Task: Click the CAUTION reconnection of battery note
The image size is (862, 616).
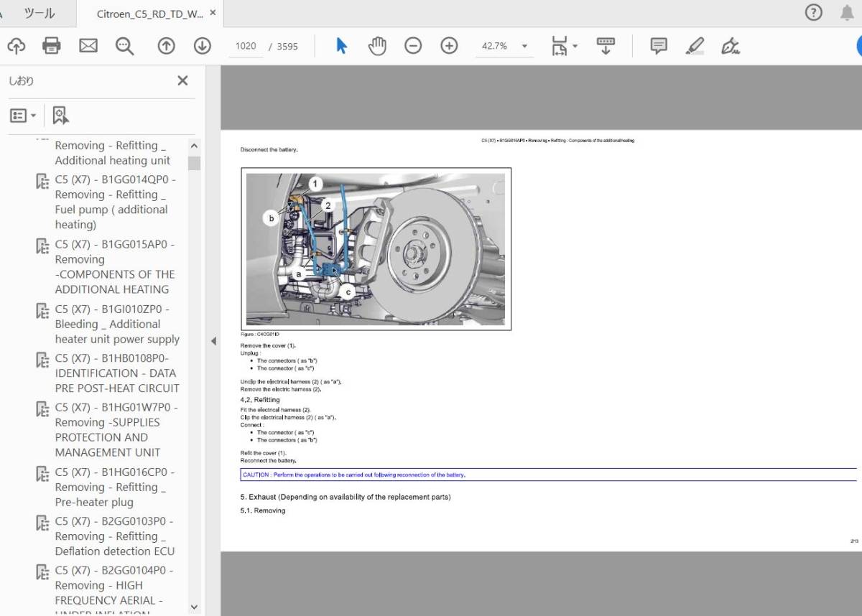Action: point(549,475)
